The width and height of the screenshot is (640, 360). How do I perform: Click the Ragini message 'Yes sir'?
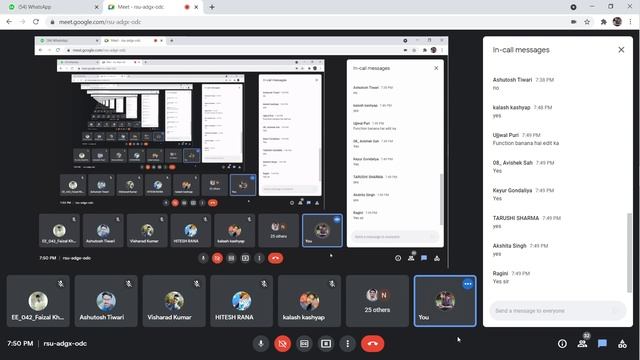pyautogui.click(x=500, y=281)
